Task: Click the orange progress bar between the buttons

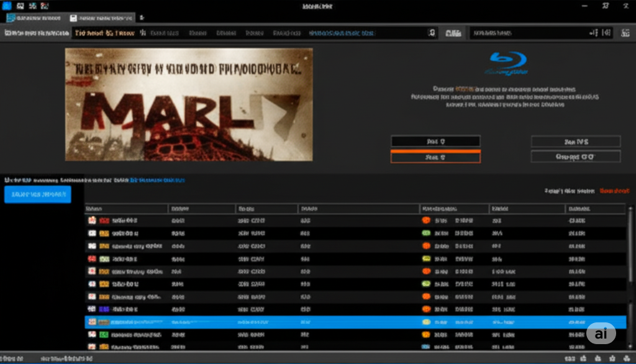Action: point(435,151)
